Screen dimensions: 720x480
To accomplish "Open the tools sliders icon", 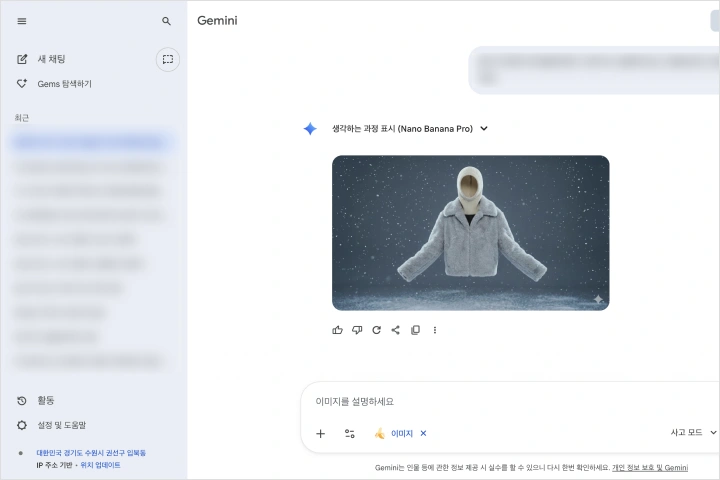I will click(x=349, y=434).
